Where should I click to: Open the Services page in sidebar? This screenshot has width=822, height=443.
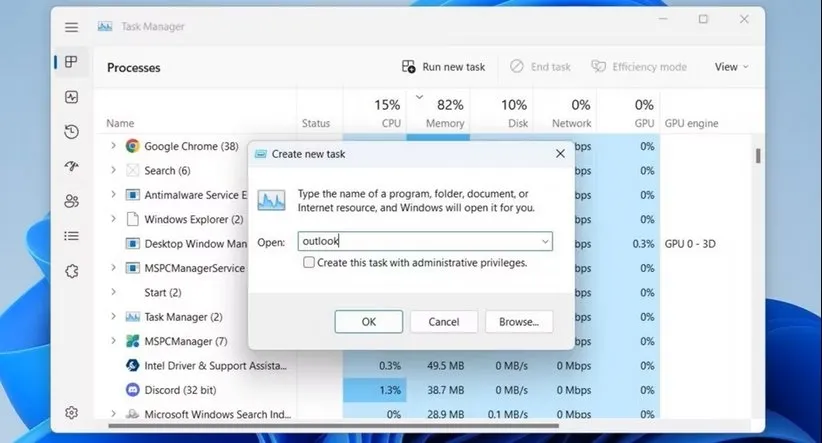coord(71,271)
